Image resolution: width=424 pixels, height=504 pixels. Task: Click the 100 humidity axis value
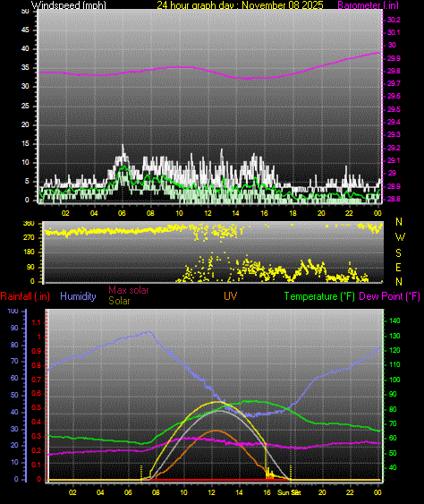(13, 312)
